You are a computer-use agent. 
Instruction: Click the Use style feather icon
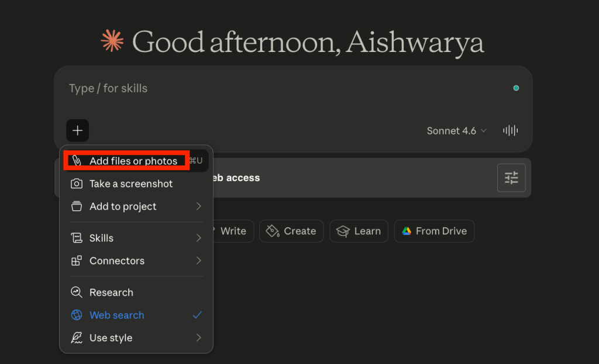pyautogui.click(x=77, y=338)
